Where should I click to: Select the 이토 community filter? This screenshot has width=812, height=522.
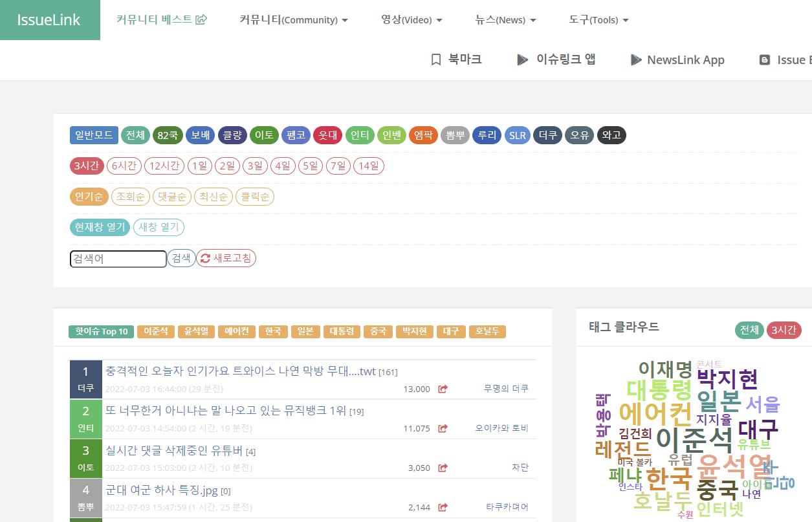coord(264,135)
